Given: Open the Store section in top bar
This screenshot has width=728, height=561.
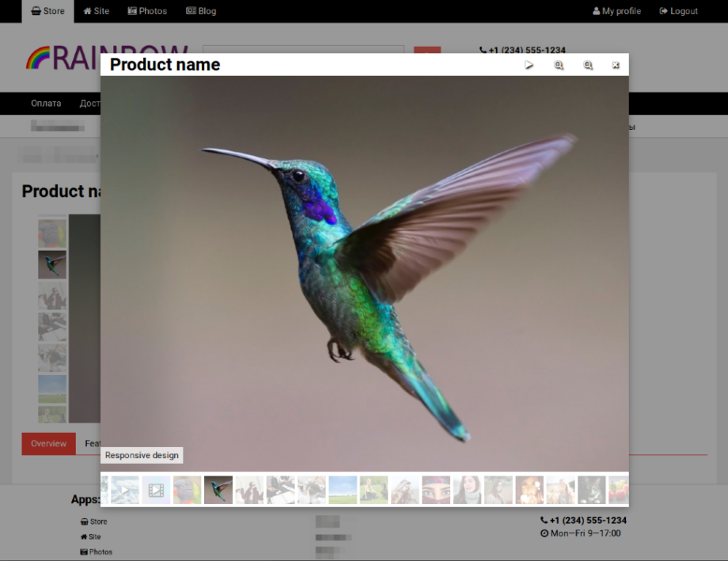Looking at the screenshot, I should (x=48, y=11).
